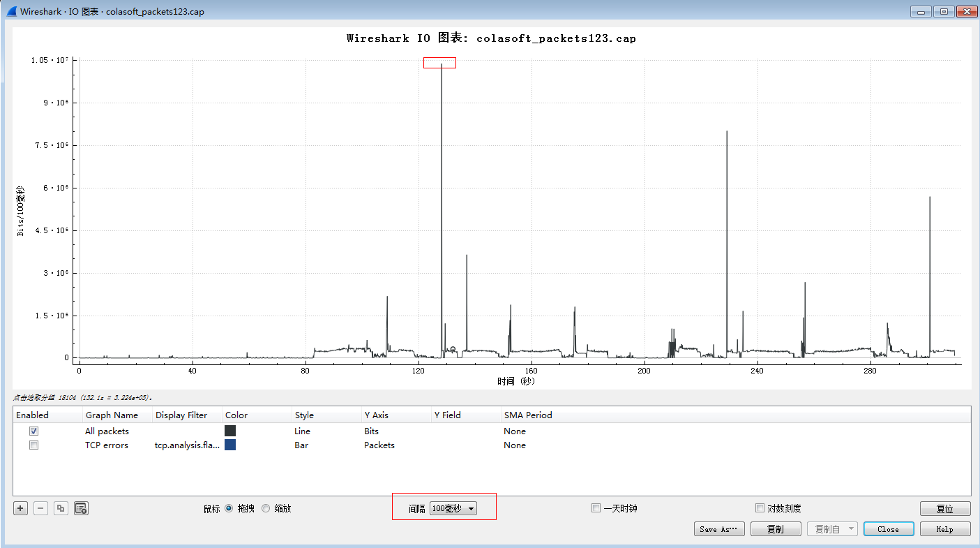This screenshot has height=548, width=980.
Task: Click the Graph Name column header
Action: (x=117, y=415)
